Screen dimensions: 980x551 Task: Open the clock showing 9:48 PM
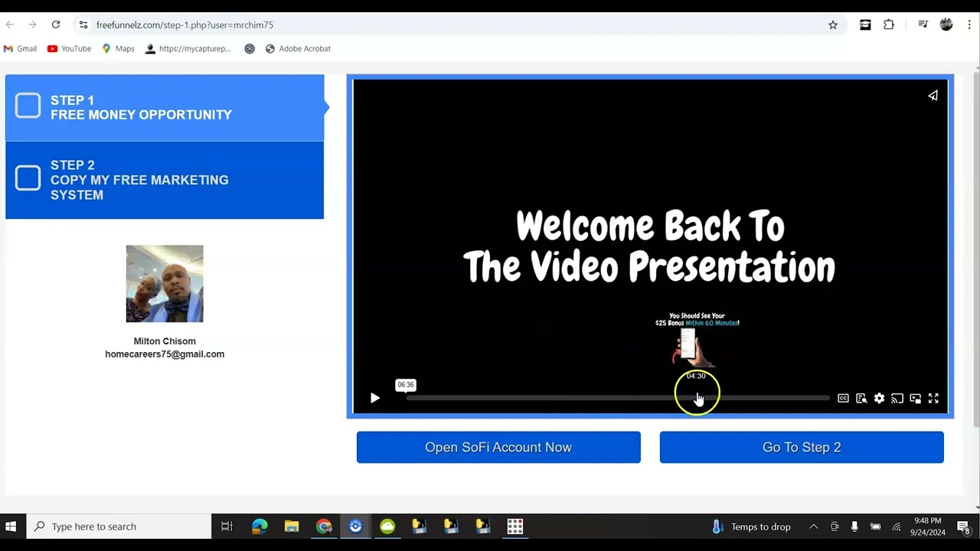point(928,527)
